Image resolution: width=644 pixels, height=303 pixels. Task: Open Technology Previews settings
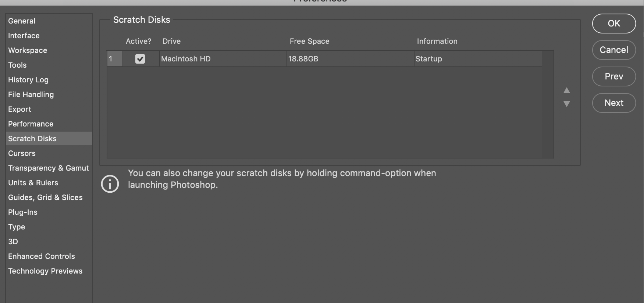tap(45, 271)
